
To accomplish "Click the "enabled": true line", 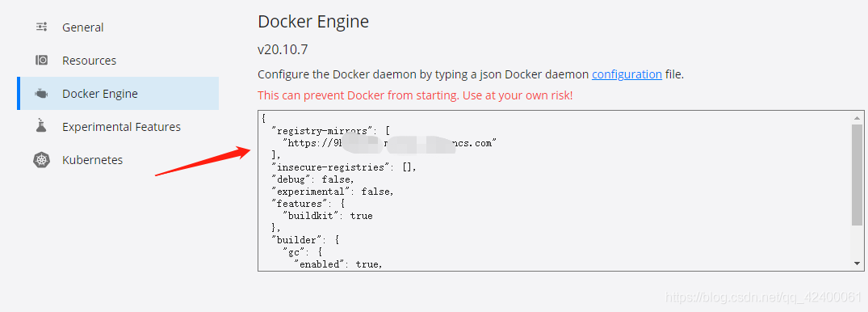I will 338,264.
